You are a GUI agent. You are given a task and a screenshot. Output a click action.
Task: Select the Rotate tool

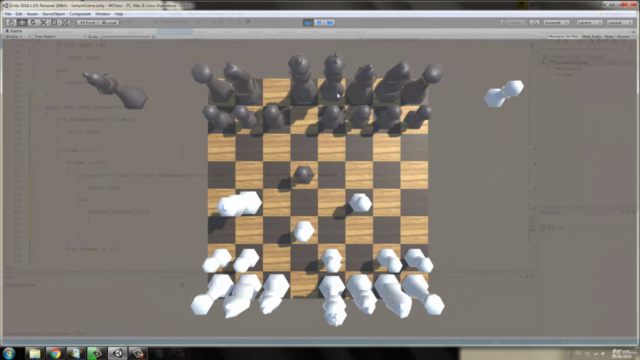(33, 22)
